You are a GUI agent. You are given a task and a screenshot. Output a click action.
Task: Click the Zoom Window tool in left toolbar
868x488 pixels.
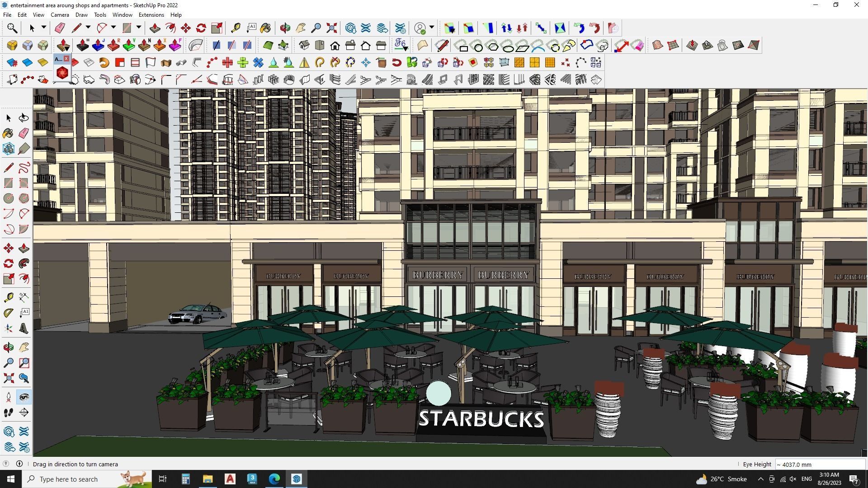[24, 363]
